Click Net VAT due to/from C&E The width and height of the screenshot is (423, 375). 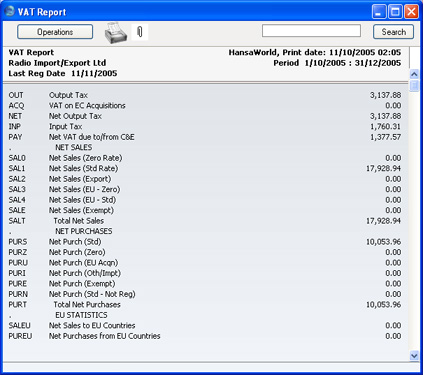pos(92,137)
